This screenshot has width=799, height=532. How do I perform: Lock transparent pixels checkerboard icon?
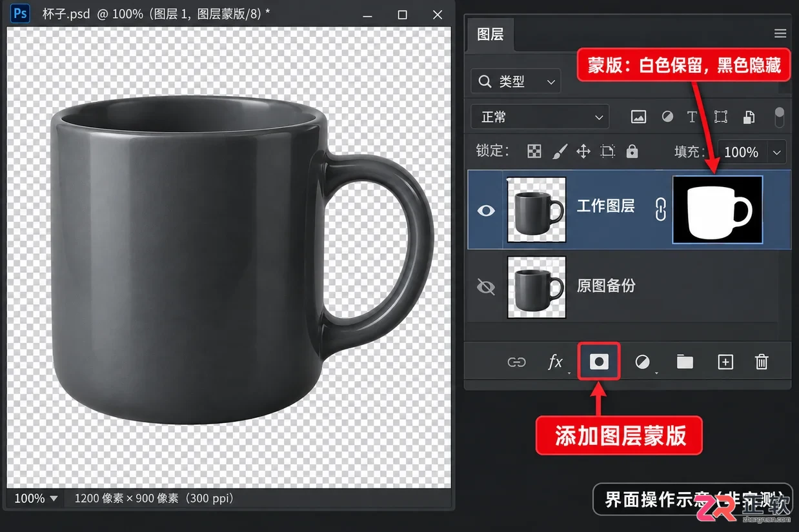pyautogui.click(x=534, y=152)
